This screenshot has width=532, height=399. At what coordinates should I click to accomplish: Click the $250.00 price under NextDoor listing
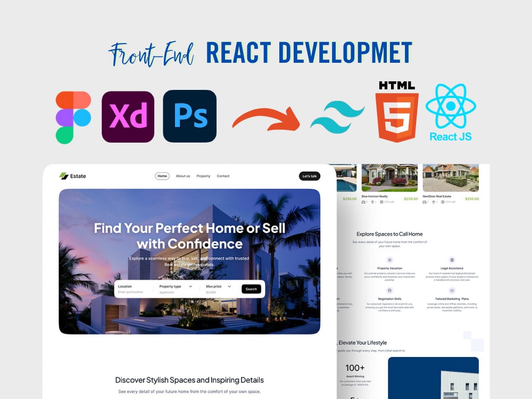[x=472, y=199]
